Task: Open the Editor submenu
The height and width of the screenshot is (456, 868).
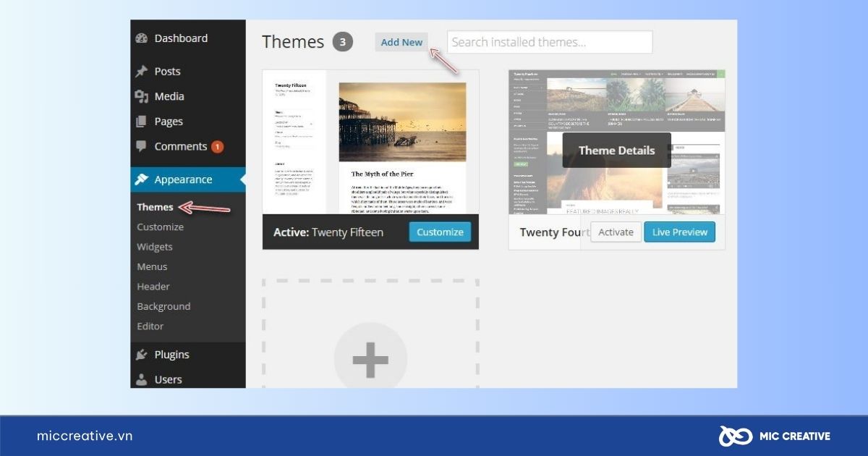Action: tap(150, 326)
